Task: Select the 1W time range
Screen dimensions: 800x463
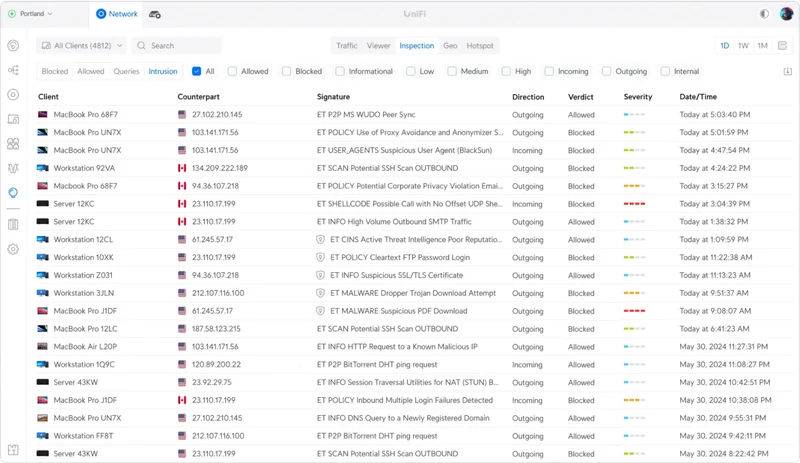Action: (743, 45)
